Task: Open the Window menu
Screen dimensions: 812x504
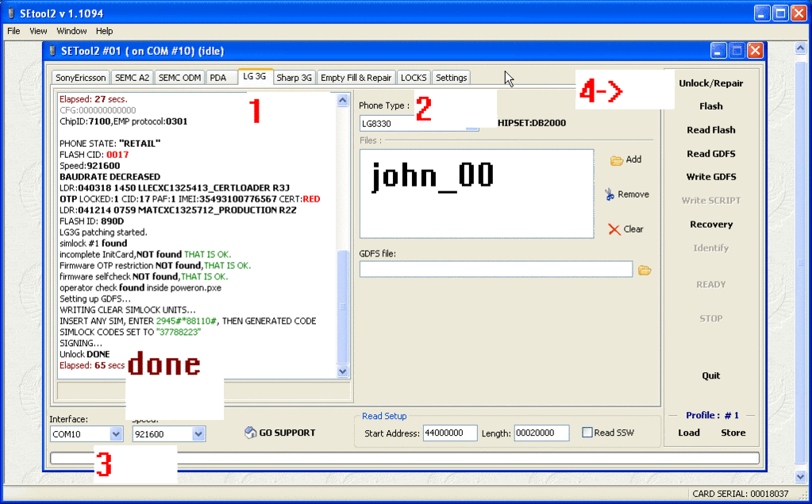Action: pos(71,31)
